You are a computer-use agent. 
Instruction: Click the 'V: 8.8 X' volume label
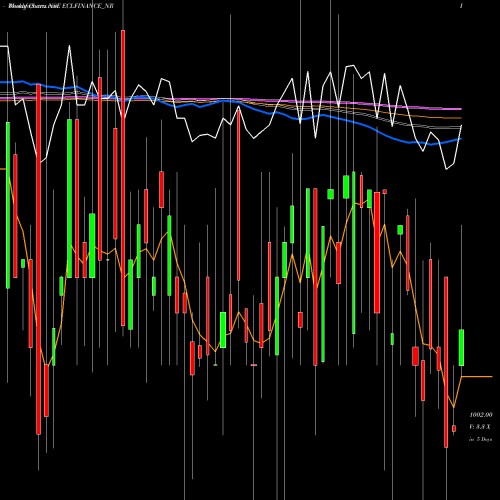pyautogui.click(x=480, y=427)
